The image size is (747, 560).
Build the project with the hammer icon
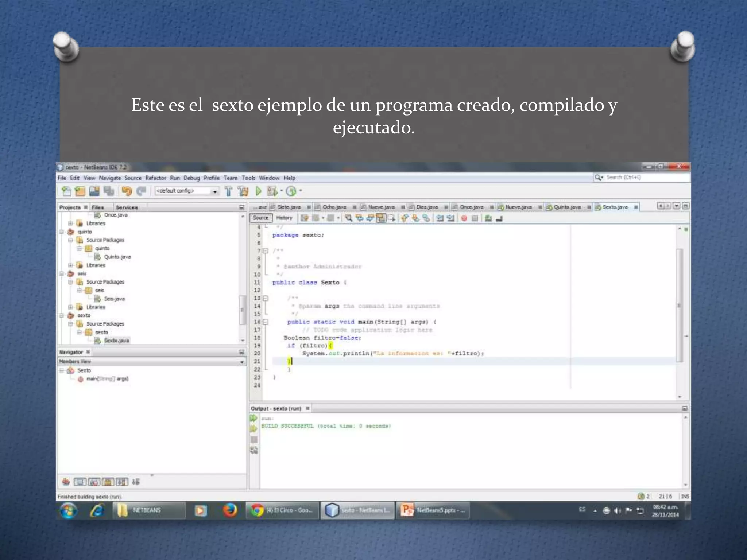coord(228,191)
